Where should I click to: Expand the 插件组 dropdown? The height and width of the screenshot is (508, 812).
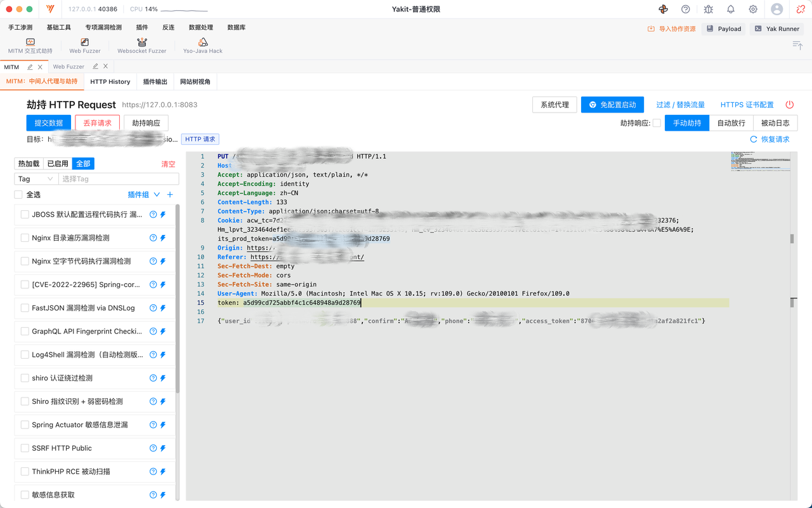pyautogui.click(x=144, y=195)
